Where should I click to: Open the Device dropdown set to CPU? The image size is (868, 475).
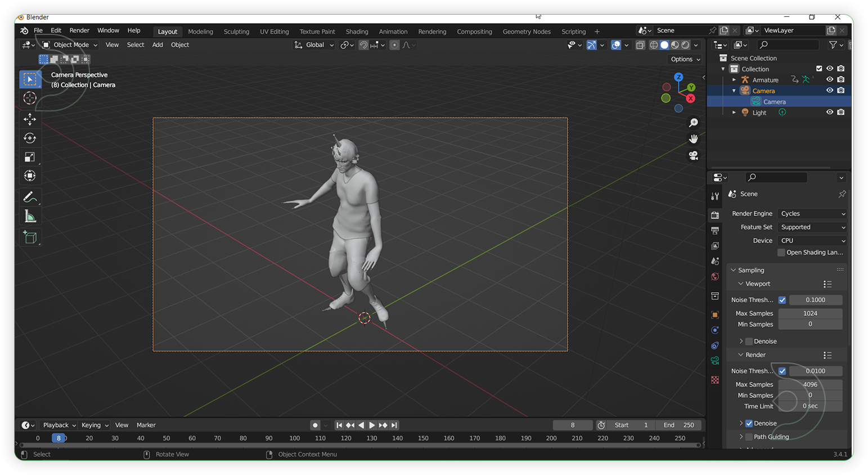pos(812,240)
